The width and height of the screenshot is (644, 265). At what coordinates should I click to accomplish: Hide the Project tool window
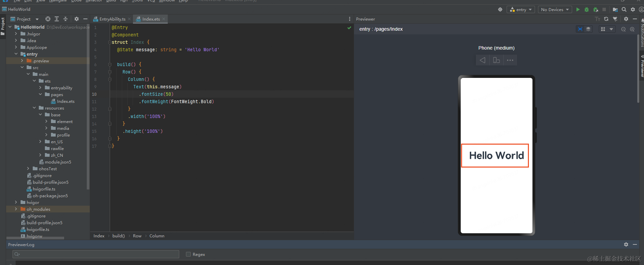(85, 19)
